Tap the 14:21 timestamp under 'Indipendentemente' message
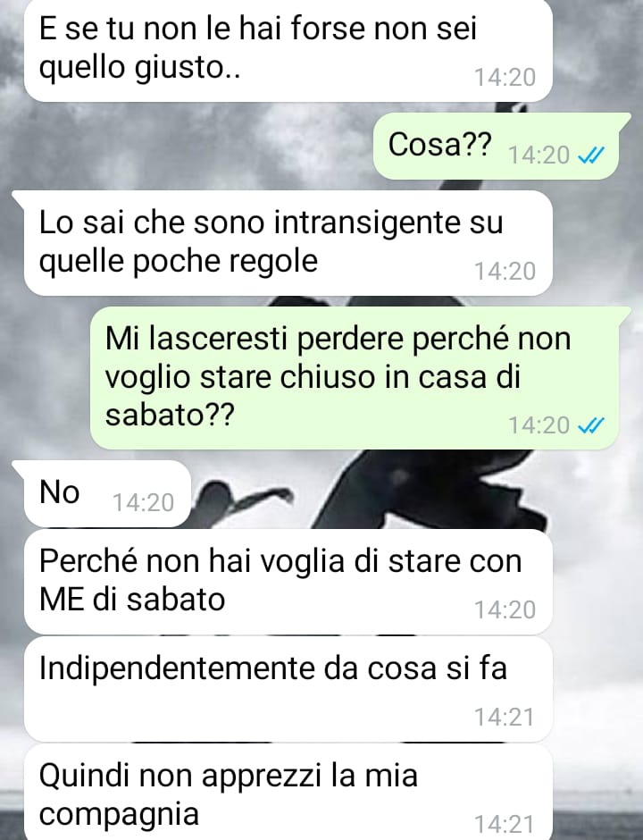The width and height of the screenshot is (643, 840). pos(505,718)
